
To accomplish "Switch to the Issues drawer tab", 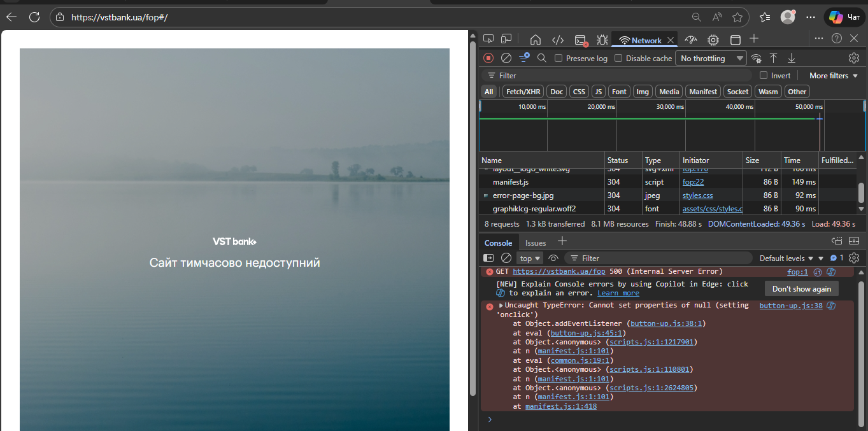I will coord(536,243).
